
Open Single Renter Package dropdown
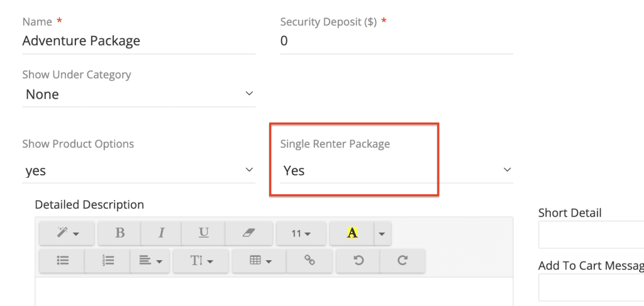click(x=396, y=170)
